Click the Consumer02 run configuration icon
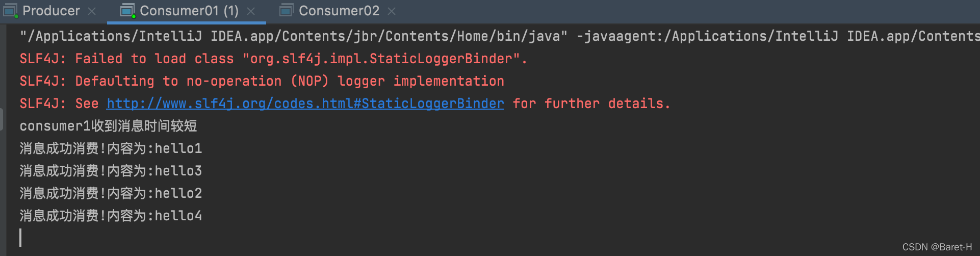This screenshot has height=256, width=980. coord(287,10)
